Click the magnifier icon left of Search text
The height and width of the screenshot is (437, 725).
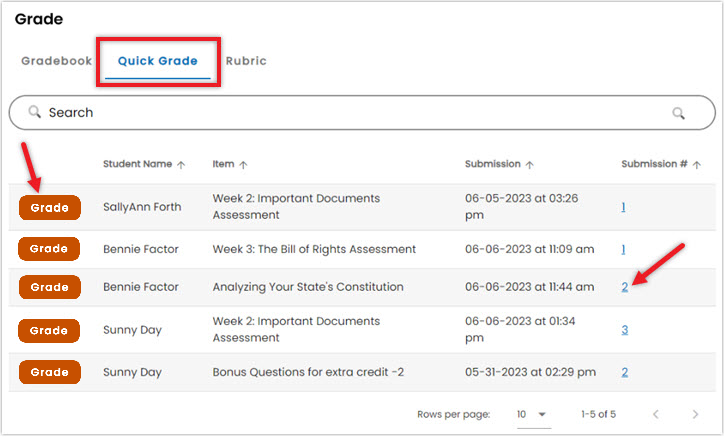(x=35, y=112)
